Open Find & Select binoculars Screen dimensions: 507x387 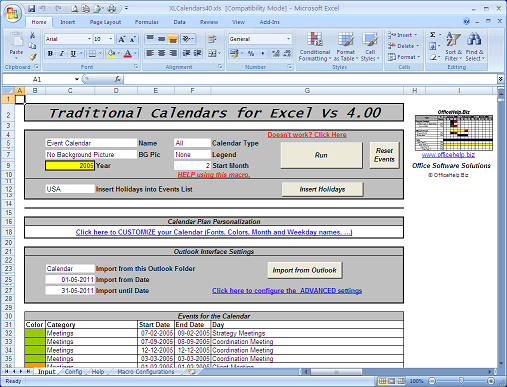(474, 47)
